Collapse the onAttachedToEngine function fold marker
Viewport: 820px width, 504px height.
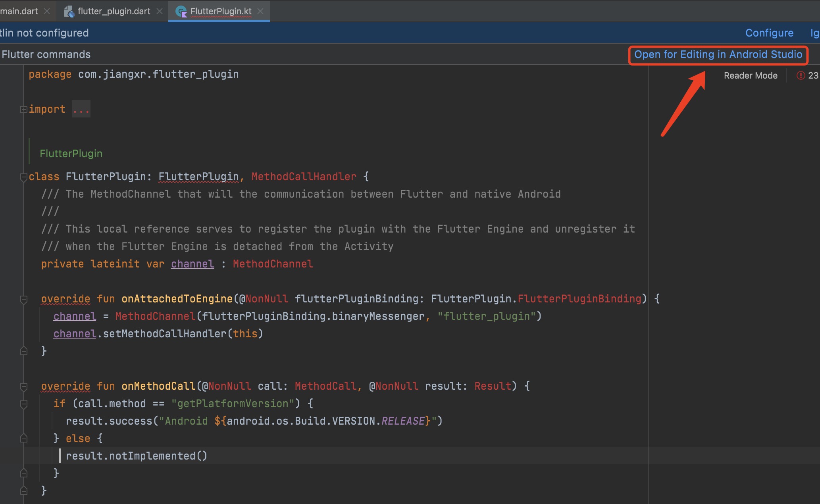pyautogui.click(x=24, y=299)
